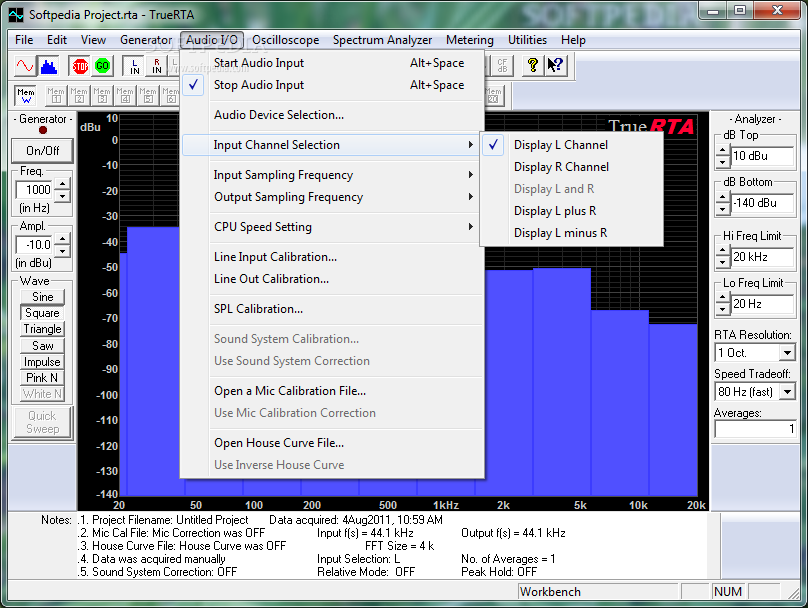Activate the context help arrow icon
808x608 pixels.
click(x=556, y=66)
